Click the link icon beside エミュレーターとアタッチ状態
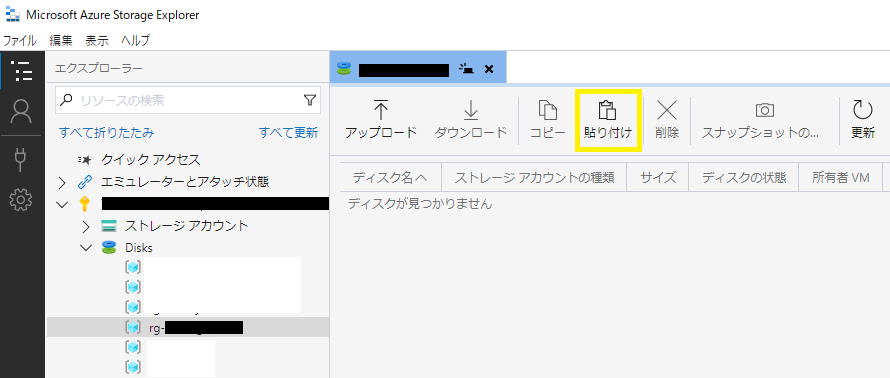 [85, 182]
